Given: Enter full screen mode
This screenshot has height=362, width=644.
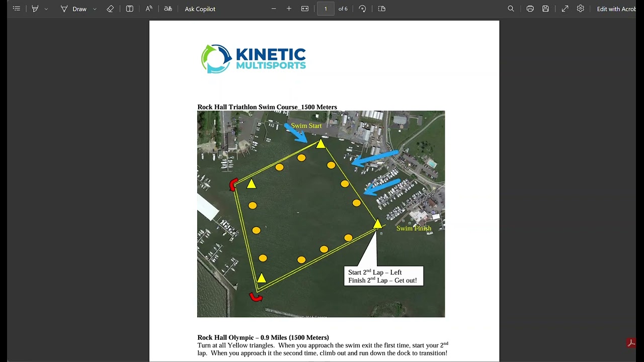Looking at the screenshot, I should (x=565, y=9).
